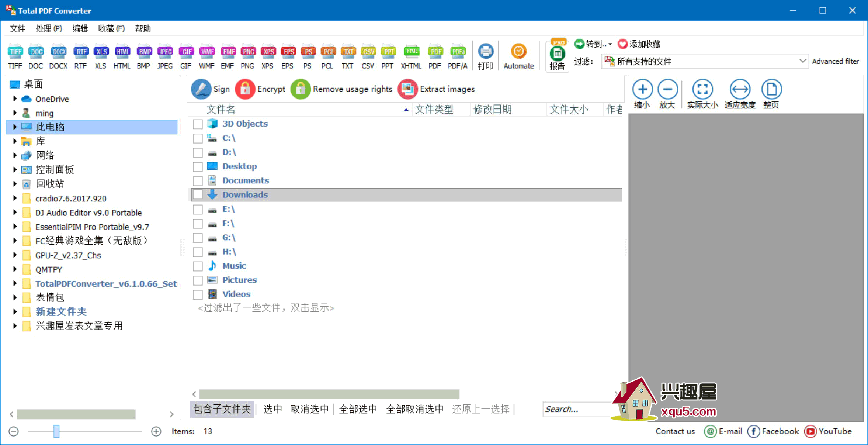Screen dimensions: 868x445
Task: Select the EPS format icon
Action: click(x=288, y=56)
